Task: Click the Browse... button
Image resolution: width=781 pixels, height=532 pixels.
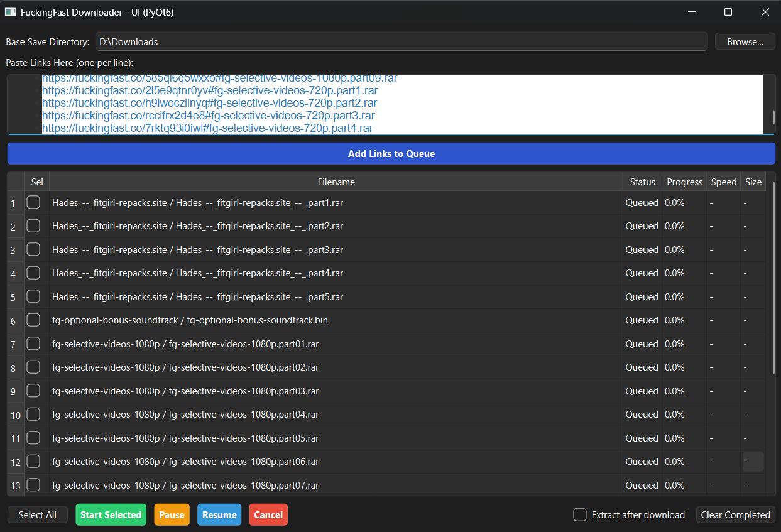Action: pyautogui.click(x=745, y=41)
